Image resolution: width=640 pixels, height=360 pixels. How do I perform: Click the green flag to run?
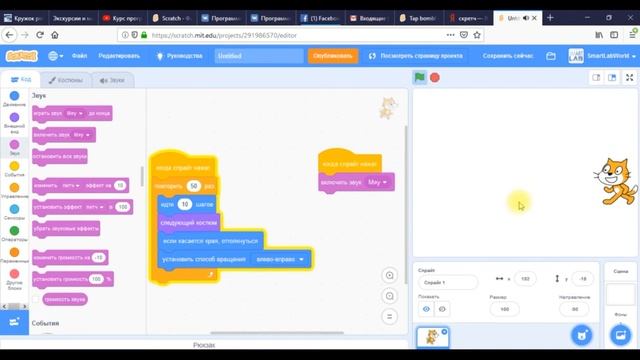click(420, 78)
